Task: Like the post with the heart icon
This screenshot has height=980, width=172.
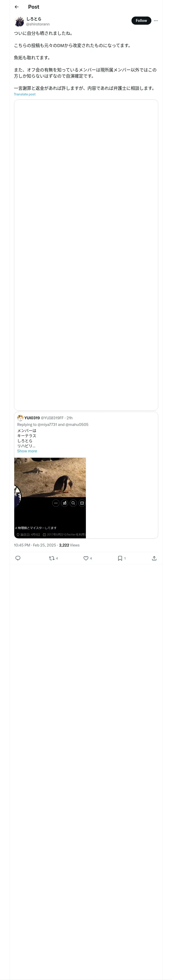Action: tap(86, 558)
